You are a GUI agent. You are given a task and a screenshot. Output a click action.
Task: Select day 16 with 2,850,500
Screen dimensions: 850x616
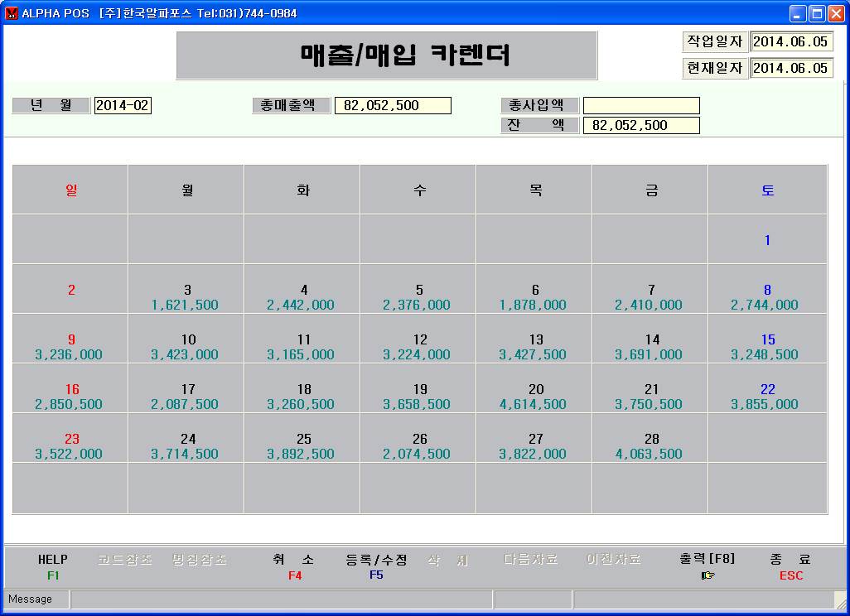coord(70,388)
